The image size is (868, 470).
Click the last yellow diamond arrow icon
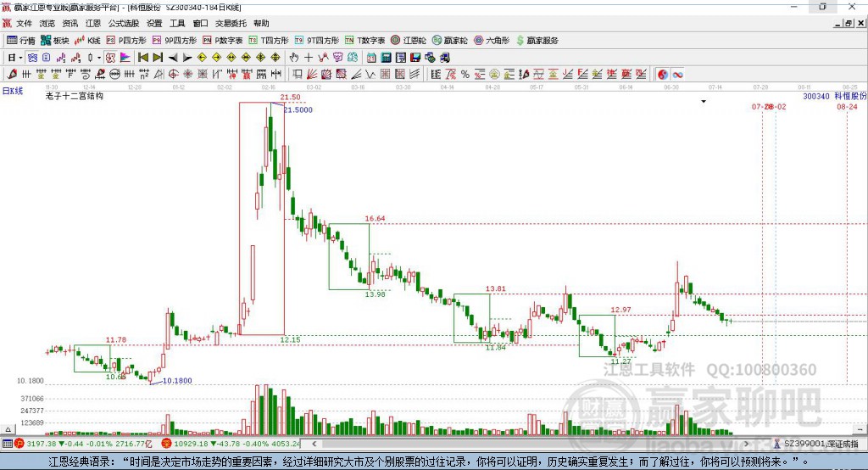point(275,58)
